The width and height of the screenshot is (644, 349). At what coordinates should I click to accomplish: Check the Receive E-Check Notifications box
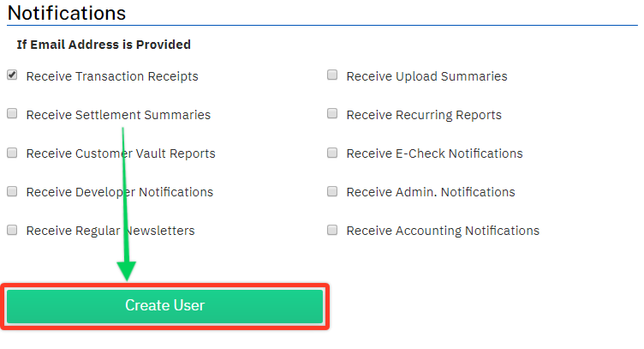[x=332, y=153]
